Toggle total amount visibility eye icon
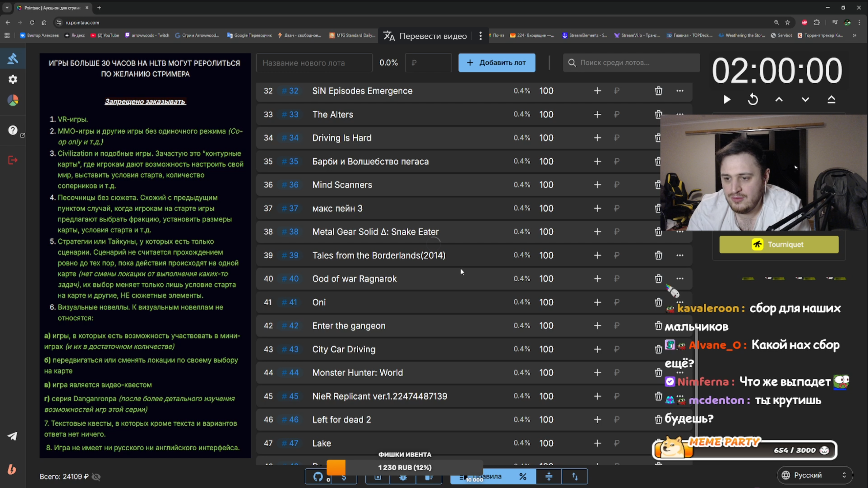 coord(96,477)
